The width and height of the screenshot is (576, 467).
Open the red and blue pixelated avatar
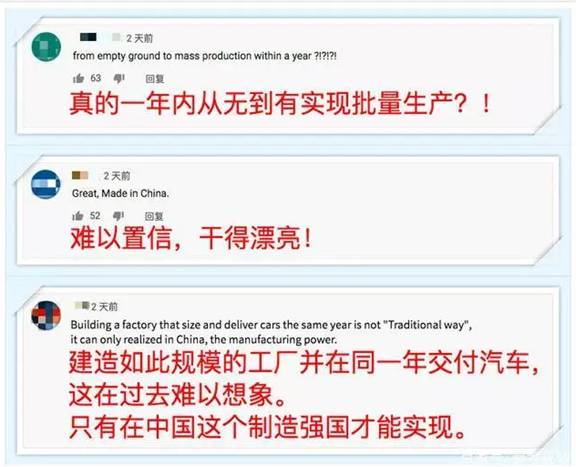(x=46, y=315)
